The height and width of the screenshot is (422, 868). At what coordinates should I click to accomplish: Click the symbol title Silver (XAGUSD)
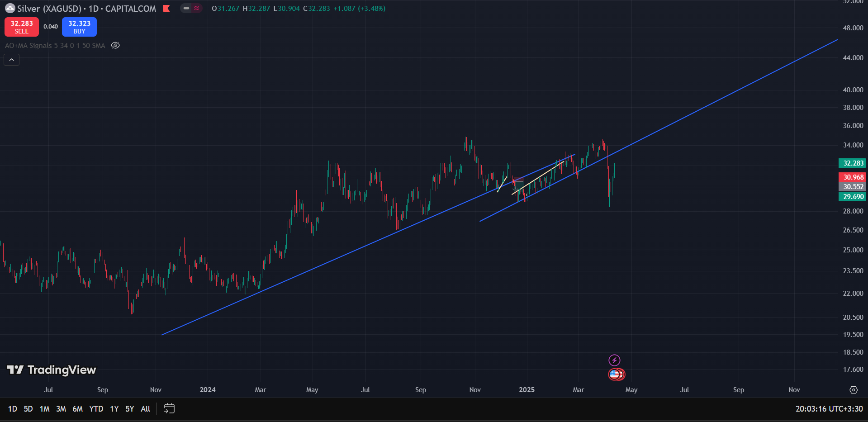tap(49, 9)
